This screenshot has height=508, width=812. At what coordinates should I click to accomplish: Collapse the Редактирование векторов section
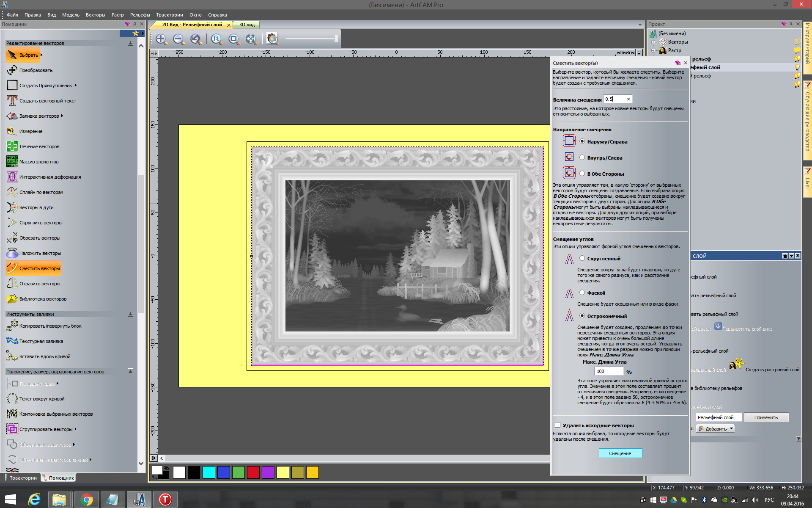point(130,43)
